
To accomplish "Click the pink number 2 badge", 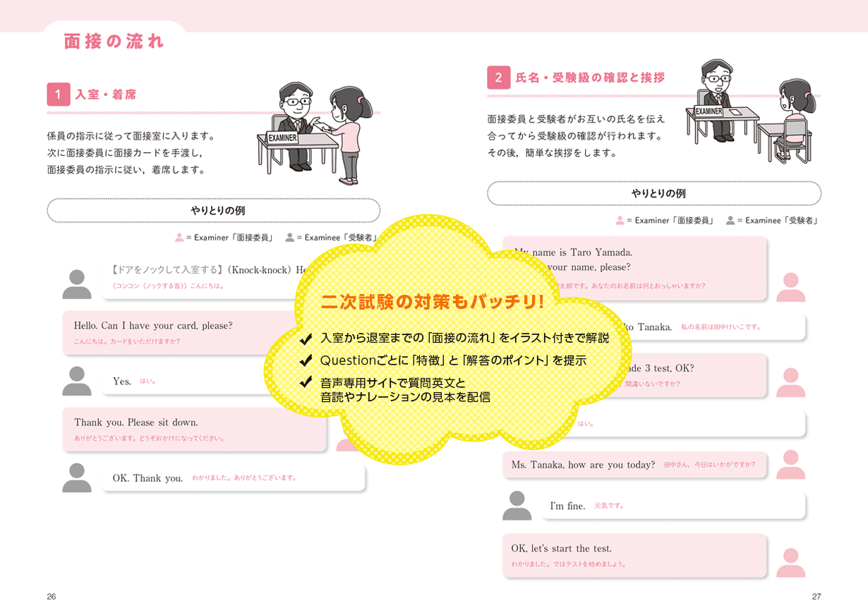I will click(498, 78).
